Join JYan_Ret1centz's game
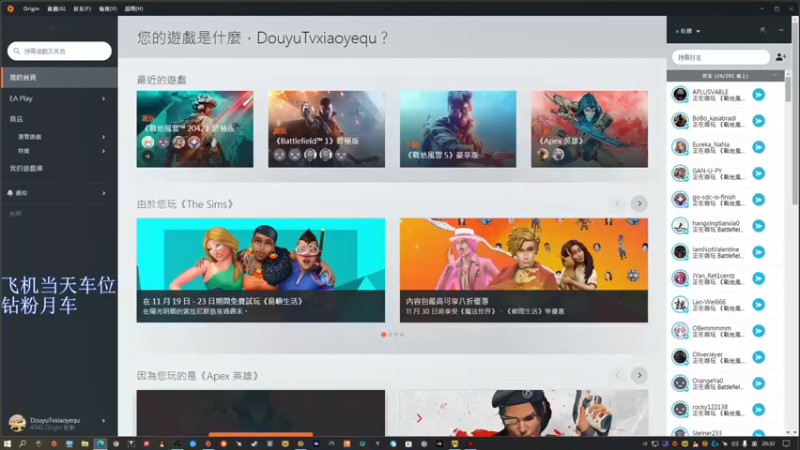 coord(759,279)
